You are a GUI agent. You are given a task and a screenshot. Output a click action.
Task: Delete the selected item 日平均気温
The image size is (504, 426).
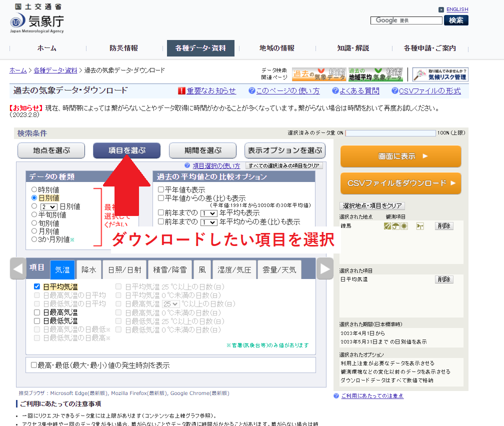[x=444, y=279]
